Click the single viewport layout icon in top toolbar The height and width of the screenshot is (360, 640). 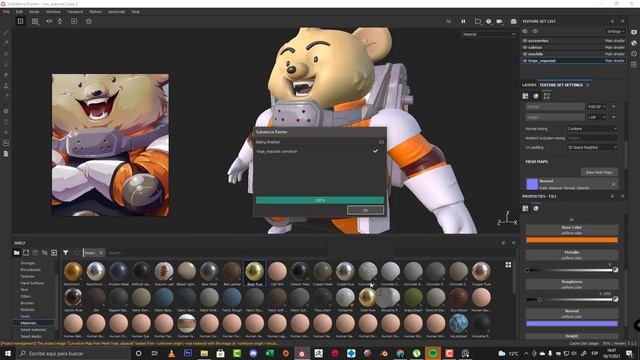pyautogui.click(x=20, y=21)
